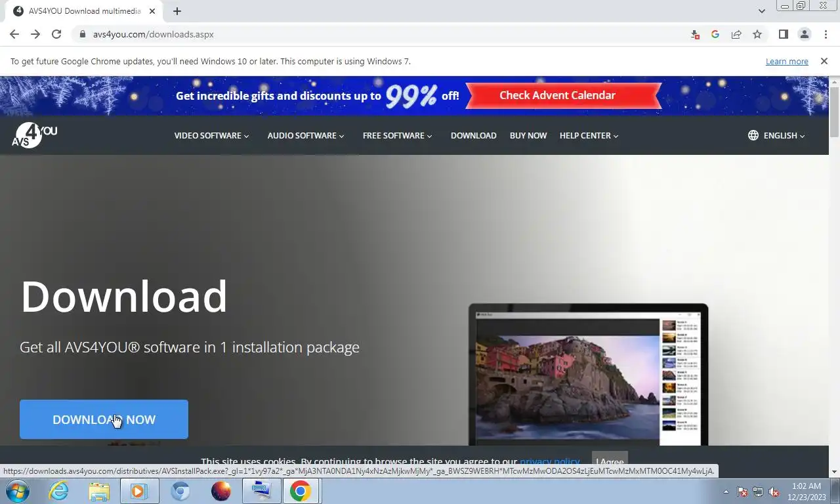Dismiss the Chrome update notification bar
Image resolution: width=840 pixels, height=504 pixels.
click(x=824, y=61)
